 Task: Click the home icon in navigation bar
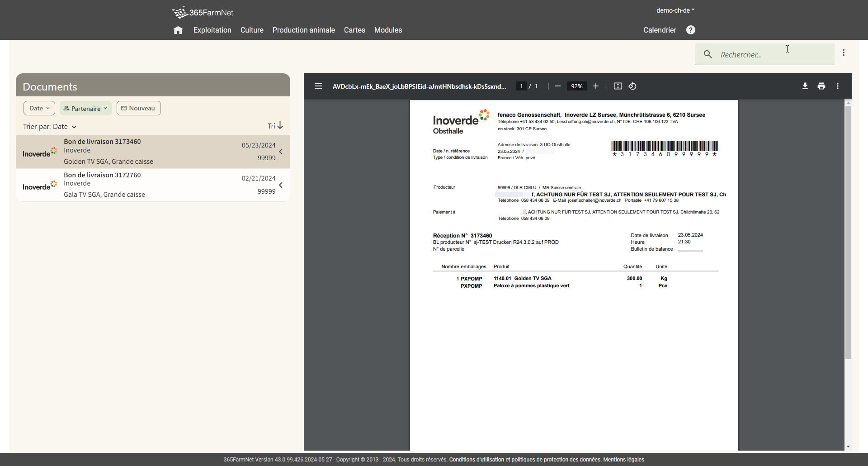coord(178,30)
